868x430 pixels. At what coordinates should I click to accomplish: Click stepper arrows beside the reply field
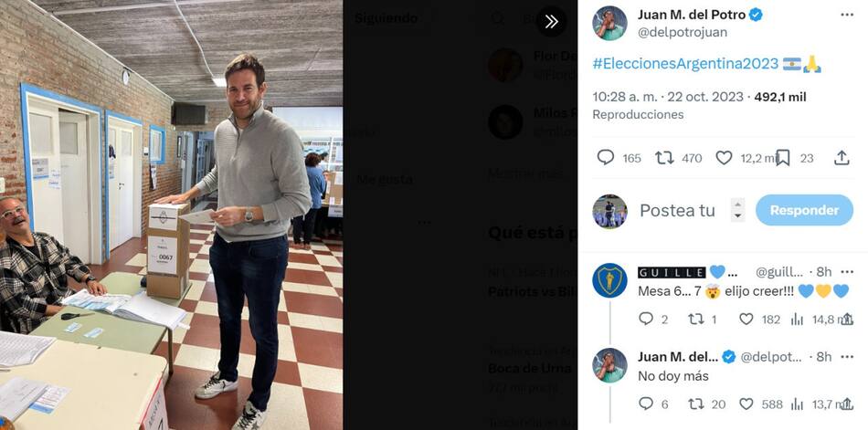click(738, 210)
